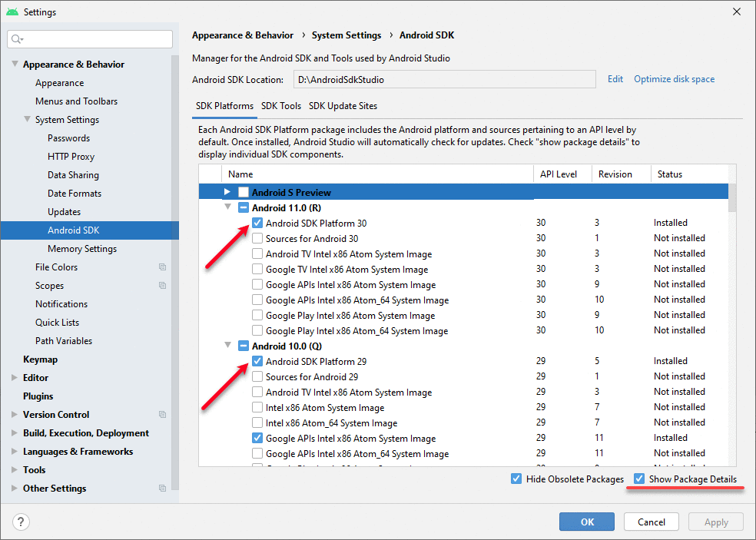Open the Plugins settings page
This screenshot has width=756, height=540.
(38, 396)
